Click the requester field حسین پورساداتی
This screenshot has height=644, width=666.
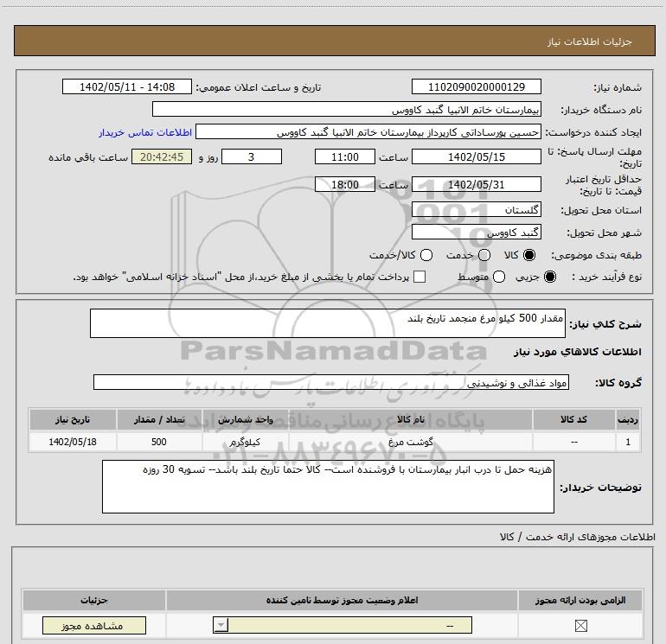pyautogui.click(x=368, y=131)
